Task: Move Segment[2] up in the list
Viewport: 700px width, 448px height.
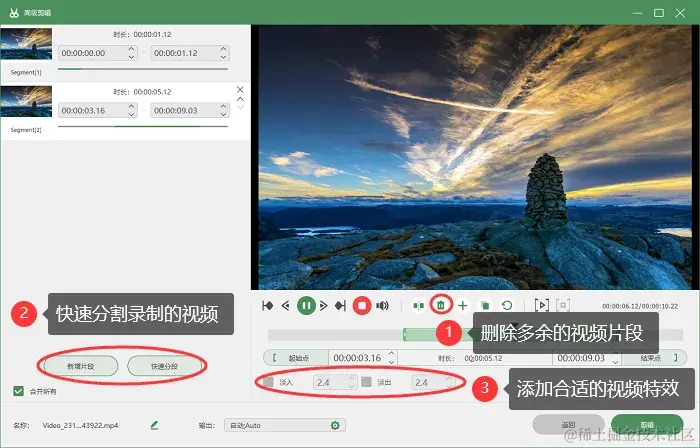Action: coord(240,99)
